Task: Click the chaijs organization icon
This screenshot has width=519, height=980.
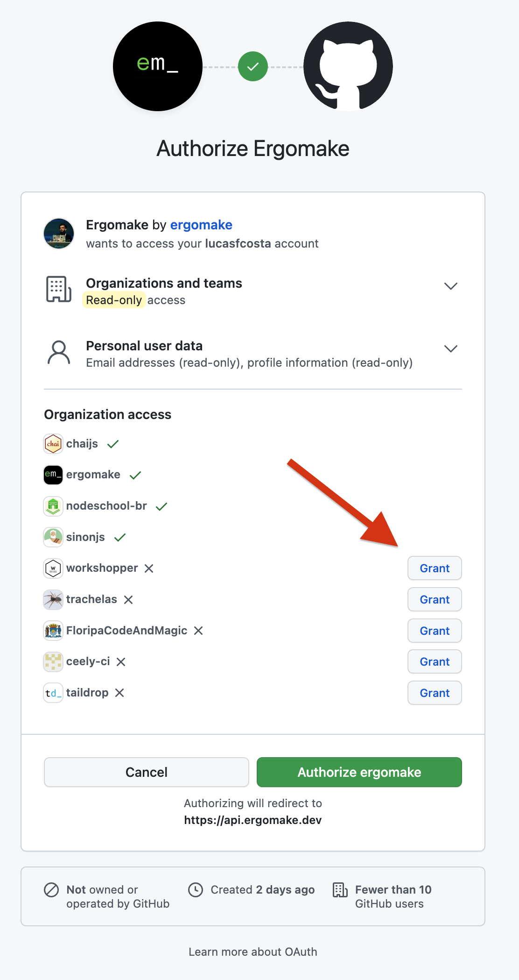Action: [x=53, y=444]
